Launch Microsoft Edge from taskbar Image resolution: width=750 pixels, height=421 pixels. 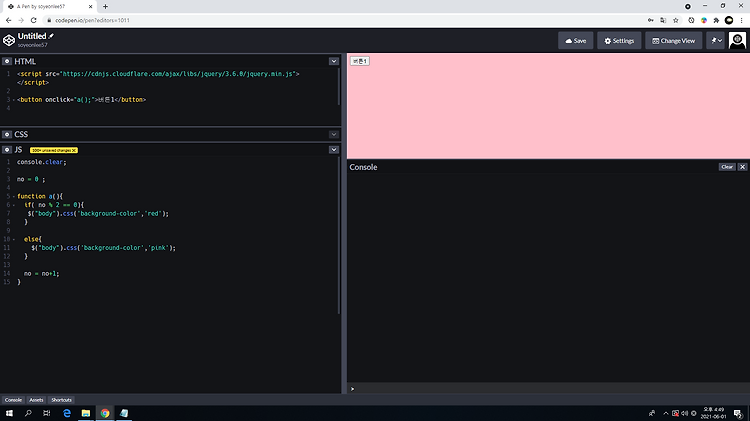67,413
